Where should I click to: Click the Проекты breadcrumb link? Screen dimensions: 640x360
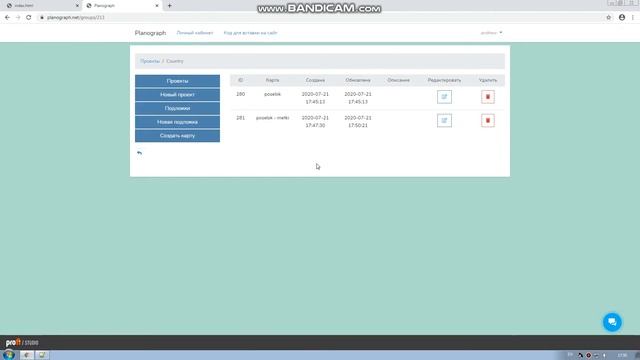point(150,61)
